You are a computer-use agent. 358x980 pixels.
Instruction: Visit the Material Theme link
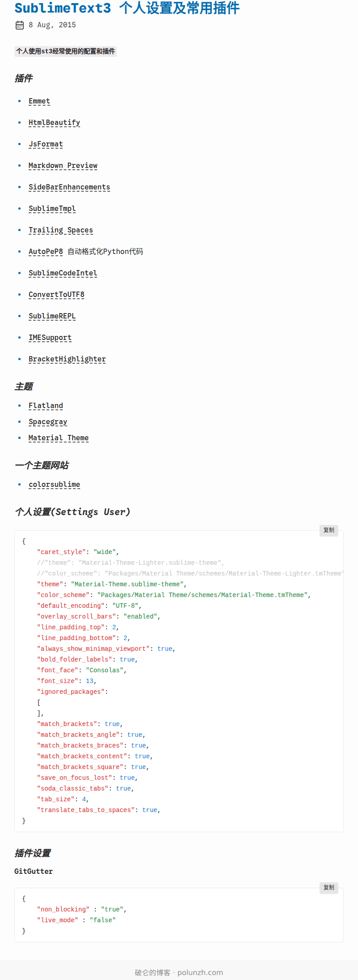coord(58,438)
